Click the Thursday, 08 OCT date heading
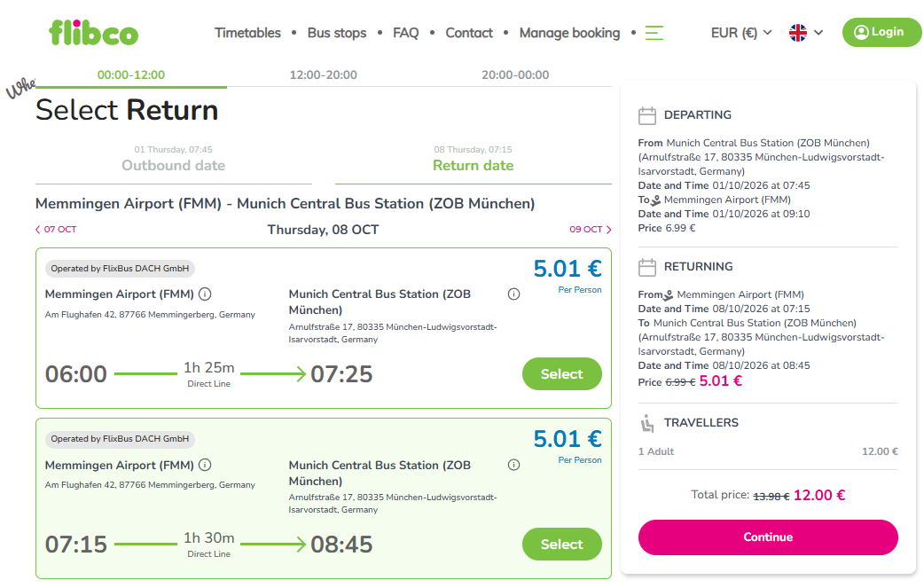This screenshot has height=588, width=924. [x=323, y=230]
